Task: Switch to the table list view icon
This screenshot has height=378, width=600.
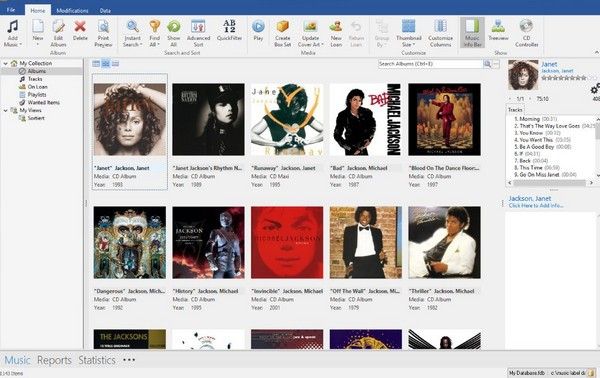Action: 96,64
